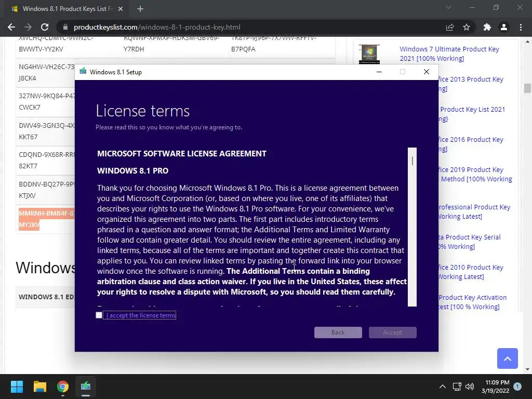Click the network tray icon
Image resolution: width=532 pixels, height=399 pixels.
(457, 387)
